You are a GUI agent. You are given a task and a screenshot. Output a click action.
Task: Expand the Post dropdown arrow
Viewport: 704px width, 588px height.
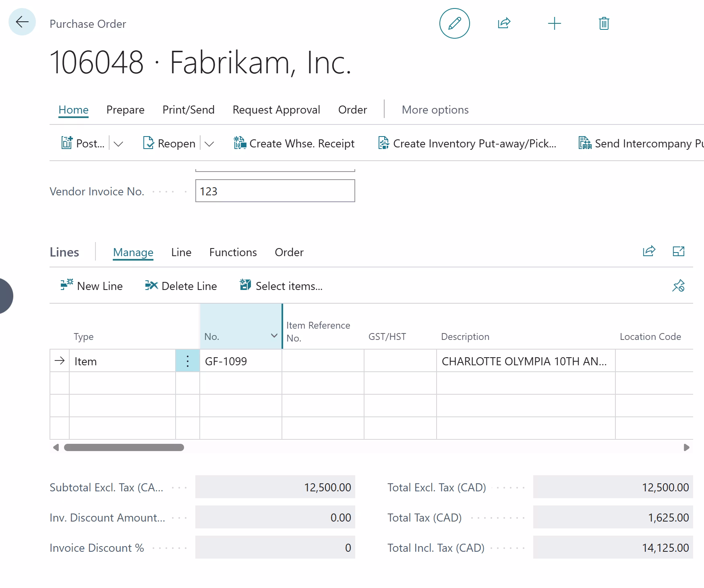point(118,144)
